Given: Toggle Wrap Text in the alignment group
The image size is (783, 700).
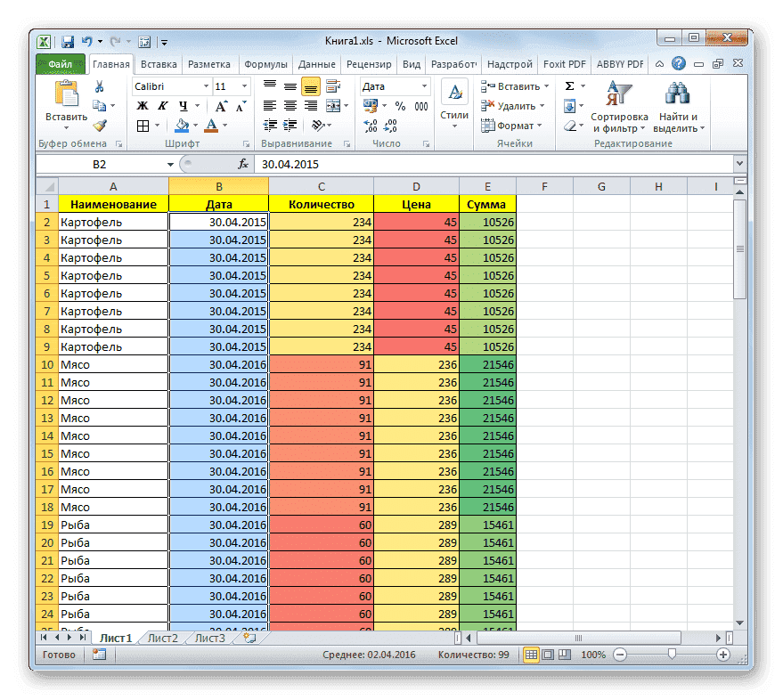Looking at the screenshot, I should [x=331, y=87].
